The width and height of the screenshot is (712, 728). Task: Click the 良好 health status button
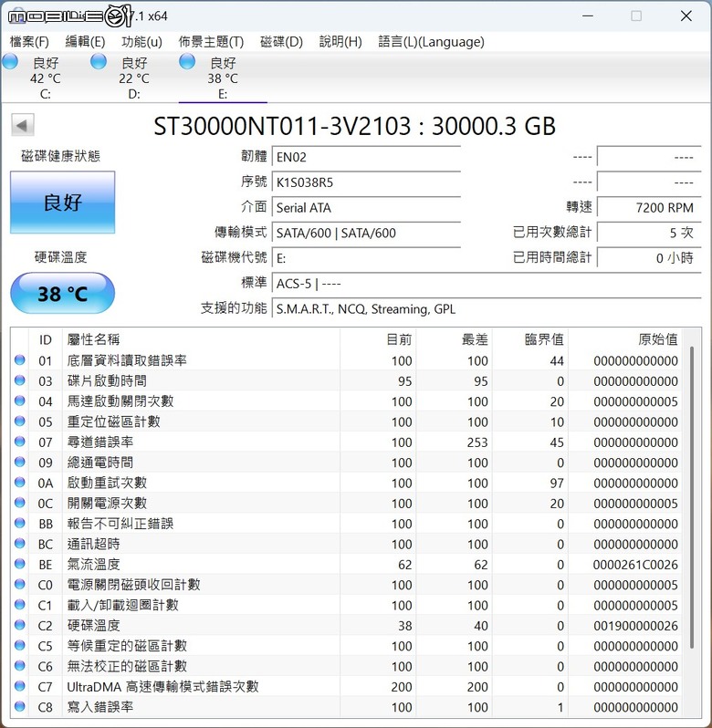pyautogui.click(x=63, y=203)
